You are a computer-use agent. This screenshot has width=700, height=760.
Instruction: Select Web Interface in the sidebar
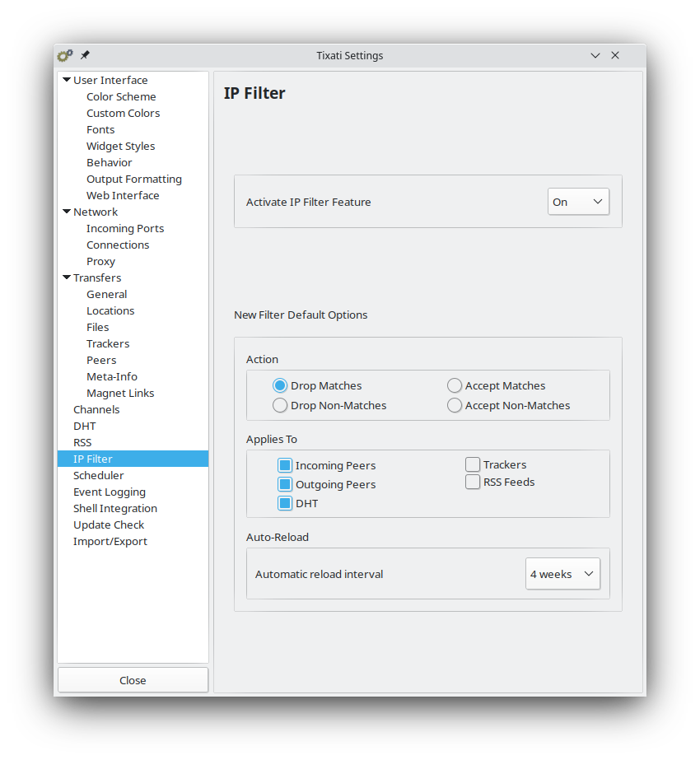122,195
